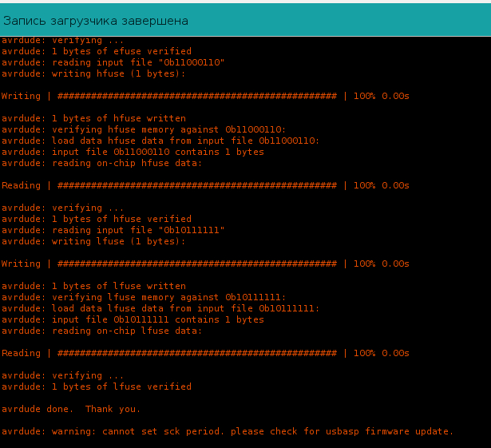Click the "Запись загрузчика завершена" status message

pos(97,21)
